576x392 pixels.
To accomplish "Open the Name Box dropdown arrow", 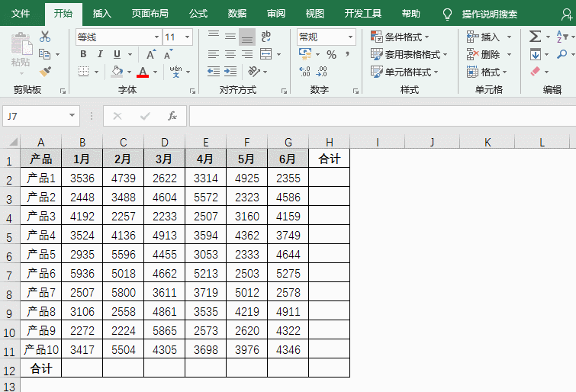I will pyautogui.click(x=72, y=116).
